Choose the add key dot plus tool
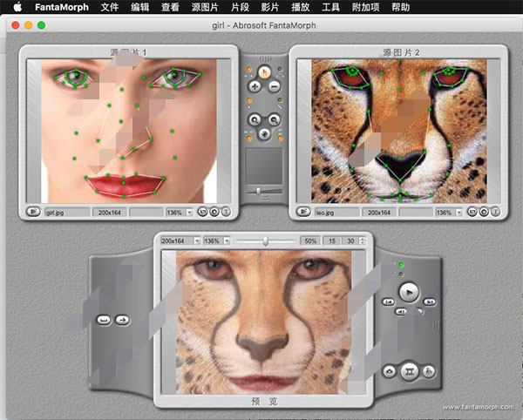Viewport: 523px width, 420px height. [x=254, y=86]
